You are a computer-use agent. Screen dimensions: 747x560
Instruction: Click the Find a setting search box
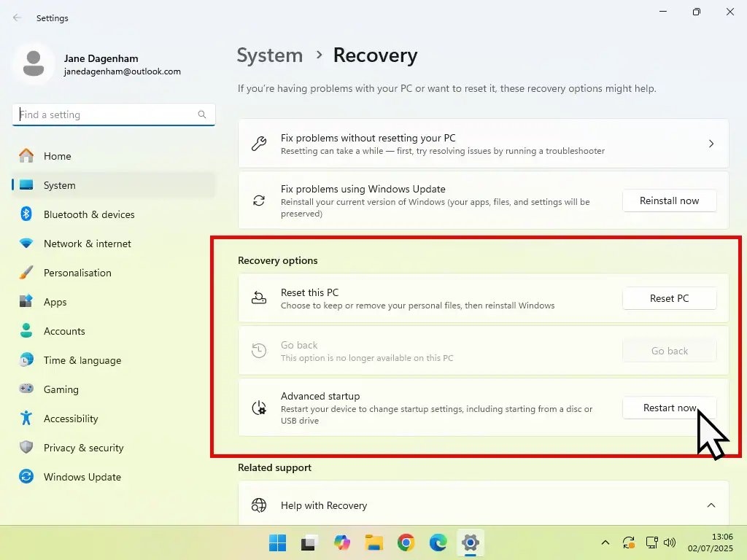106,114
